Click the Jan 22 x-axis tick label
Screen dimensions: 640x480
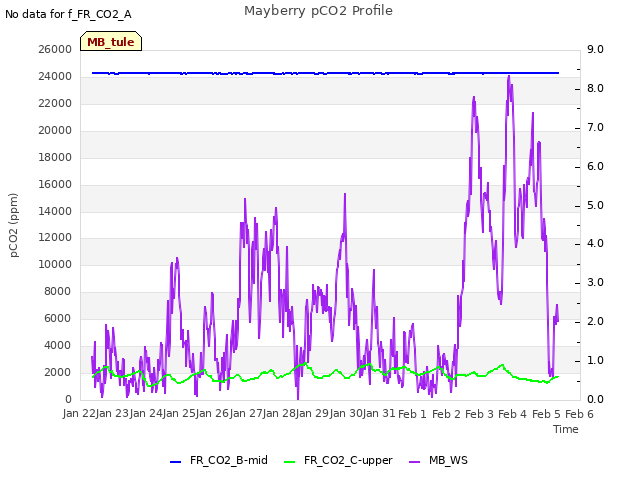79,413
